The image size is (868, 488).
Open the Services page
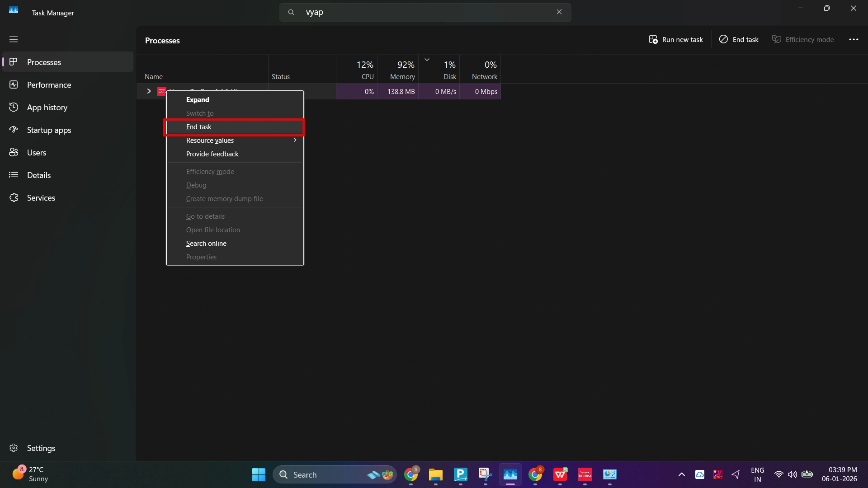(x=41, y=197)
